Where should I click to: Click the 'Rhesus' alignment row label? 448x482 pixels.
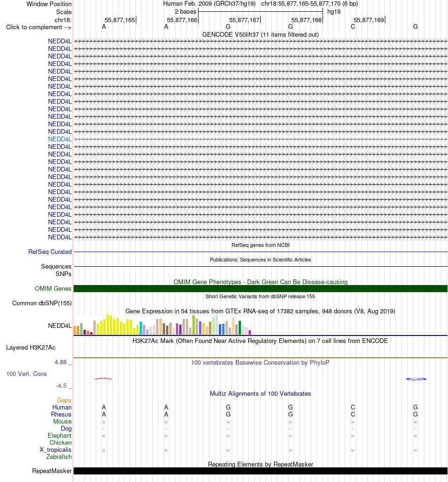[x=61, y=414]
